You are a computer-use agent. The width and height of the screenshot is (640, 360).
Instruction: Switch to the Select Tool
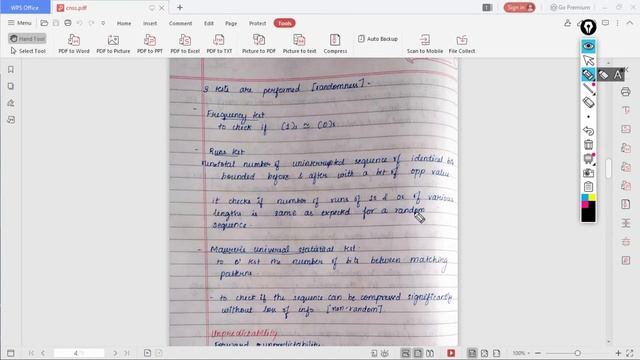[28, 51]
